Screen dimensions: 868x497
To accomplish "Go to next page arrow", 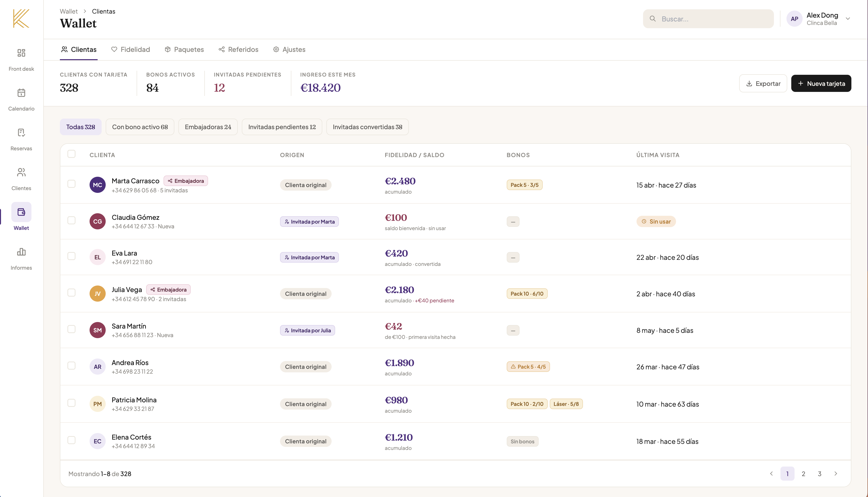I will coord(836,473).
